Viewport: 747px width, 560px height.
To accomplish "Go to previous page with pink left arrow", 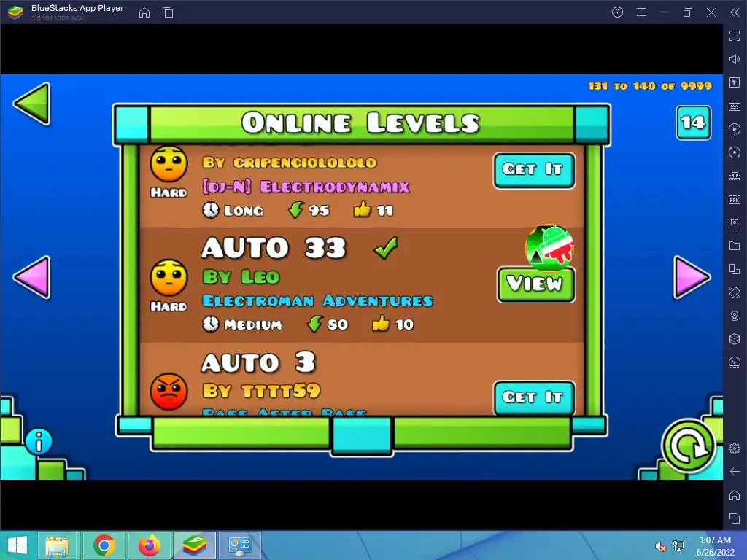I will tap(32, 278).
